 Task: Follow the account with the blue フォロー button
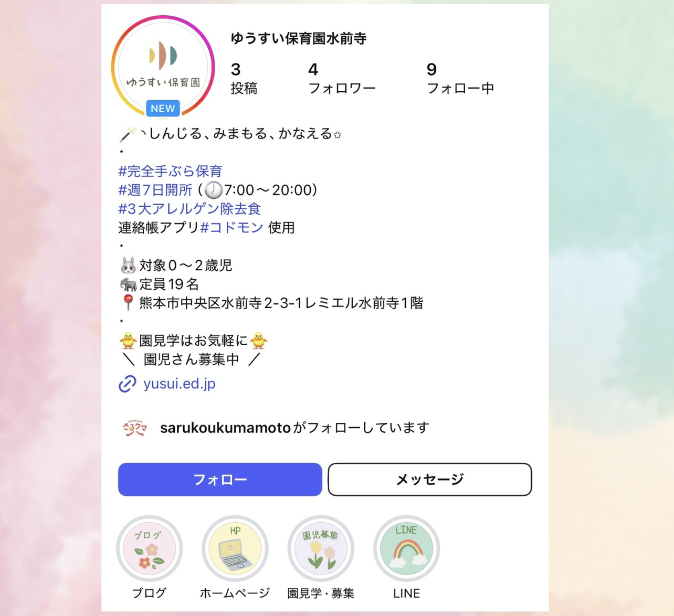click(x=220, y=479)
